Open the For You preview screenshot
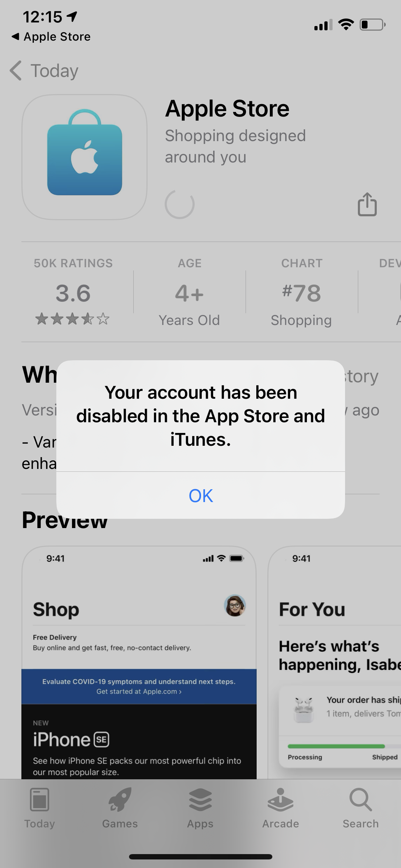Image resolution: width=401 pixels, height=868 pixels. 334,662
